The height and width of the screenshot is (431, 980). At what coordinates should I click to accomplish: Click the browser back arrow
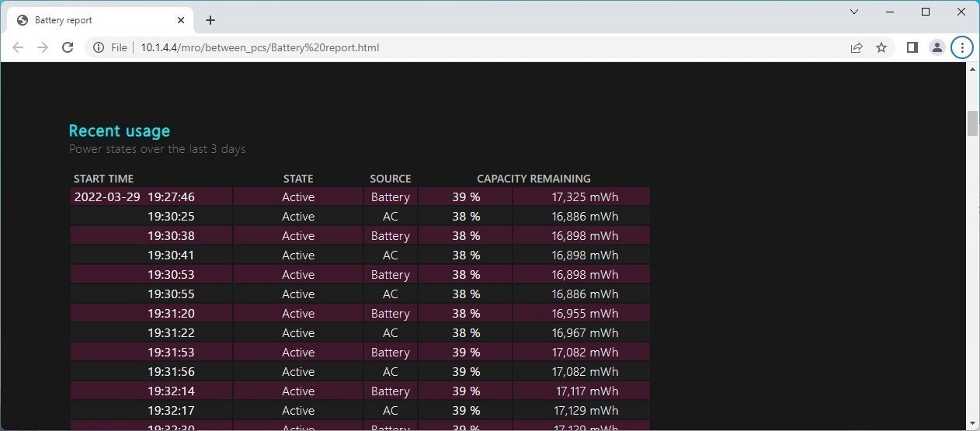18,47
